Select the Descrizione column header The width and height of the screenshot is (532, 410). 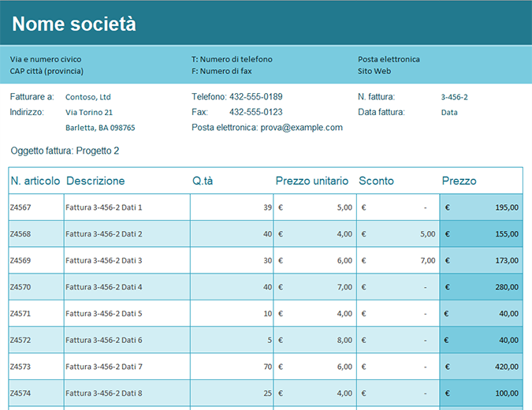95,181
